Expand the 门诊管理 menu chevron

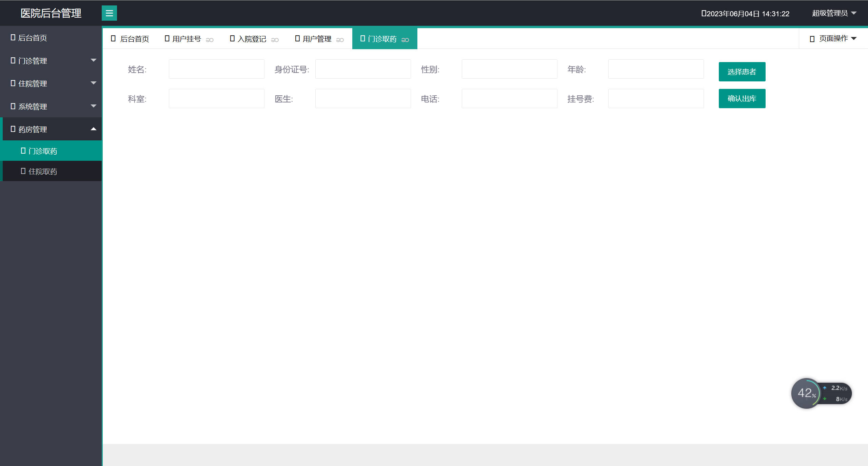(x=93, y=60)
